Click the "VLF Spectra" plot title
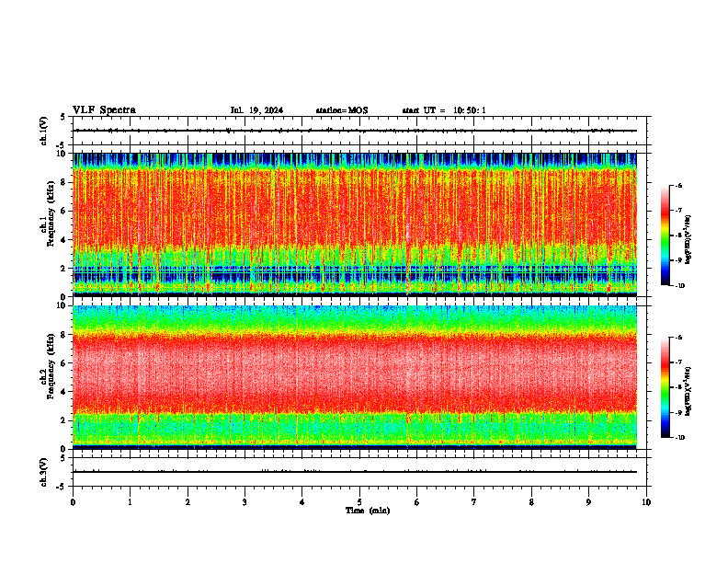Image resolution: width=728 pixels, height=563 pixels. tap(104, 110)
